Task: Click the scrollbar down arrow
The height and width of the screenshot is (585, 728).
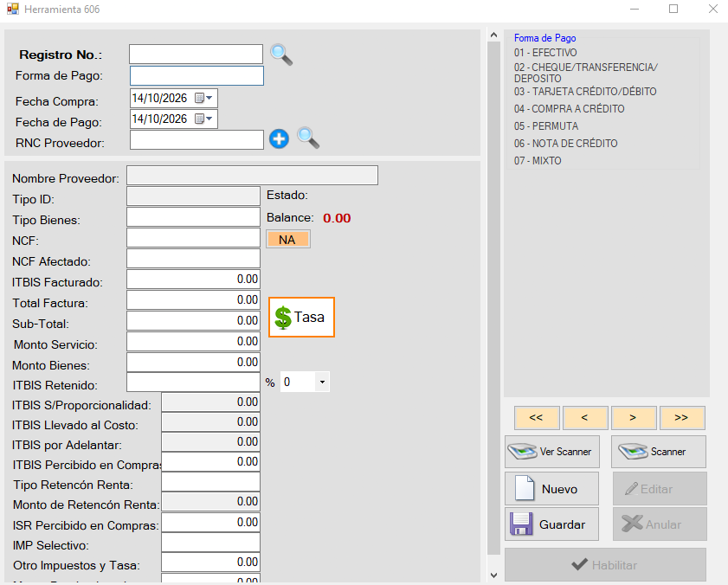Action: (493, 575)
